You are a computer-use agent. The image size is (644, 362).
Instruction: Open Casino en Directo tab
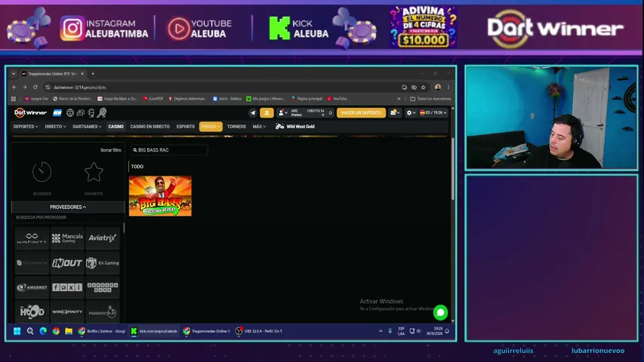(x=150, y=127)
